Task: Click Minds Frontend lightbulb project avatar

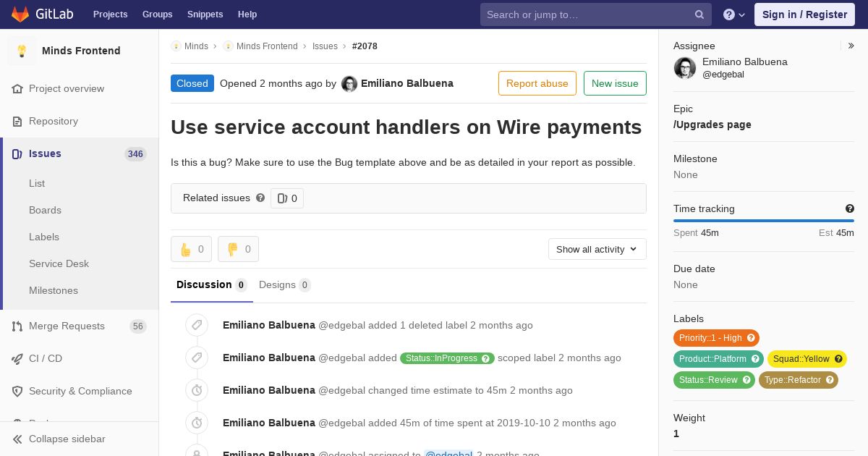Action: point(22,51)
